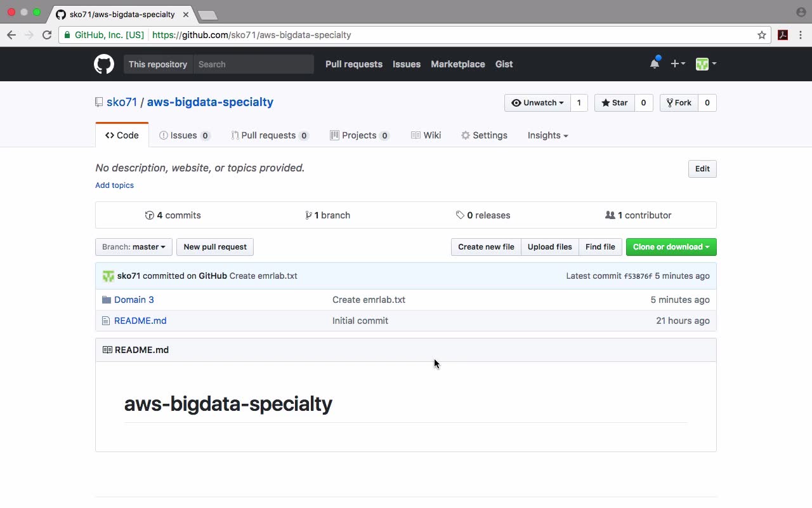
Task: Click the GitHub Octocat logo
Action: (x=104, y=64)
